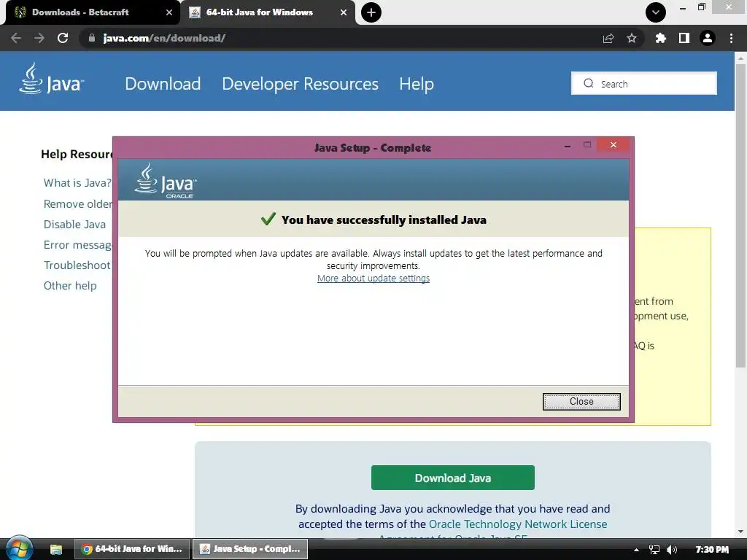Switch to Java Setup taskbar button
The image size is (747, 560).
pyautogui.click(x=250, y=549)
